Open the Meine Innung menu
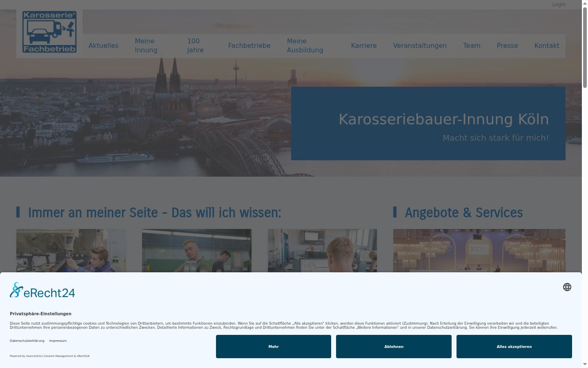588x368 pixels. 146,45
